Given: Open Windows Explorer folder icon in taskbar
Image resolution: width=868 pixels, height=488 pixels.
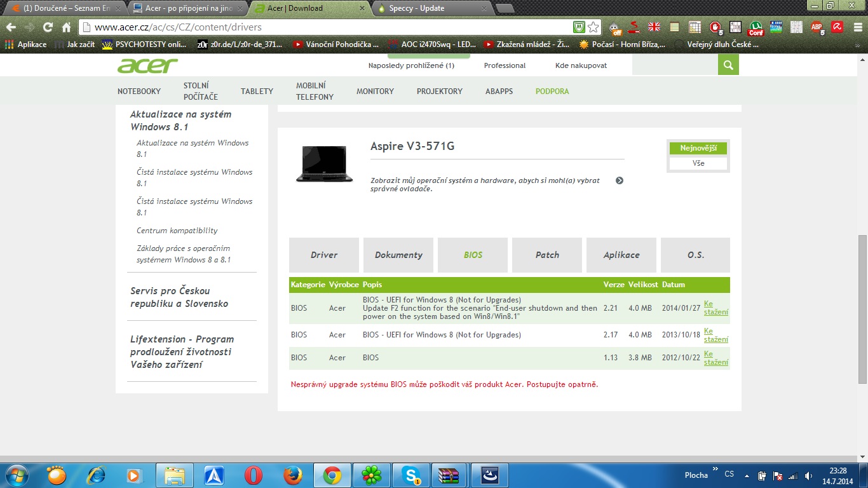Looking at the screenshot, I should tap(175, 475).
